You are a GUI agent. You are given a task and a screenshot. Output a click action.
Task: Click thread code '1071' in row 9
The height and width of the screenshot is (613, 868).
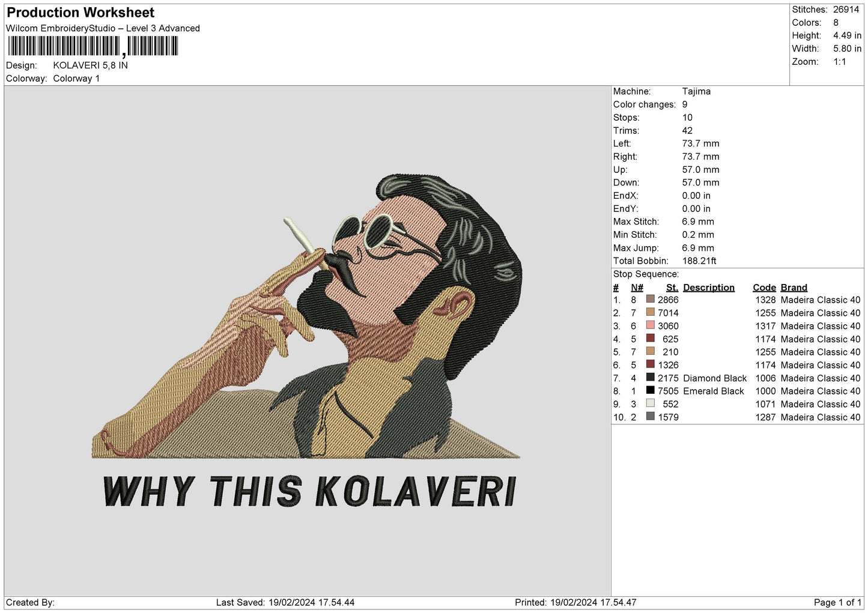pyautogui.click(x=765, y=404)
